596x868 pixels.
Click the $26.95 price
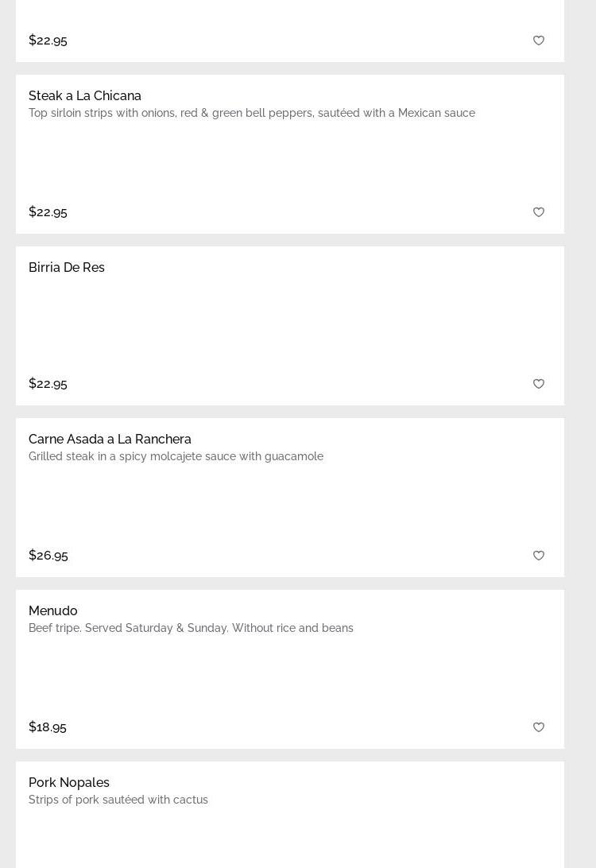(48, 555)
